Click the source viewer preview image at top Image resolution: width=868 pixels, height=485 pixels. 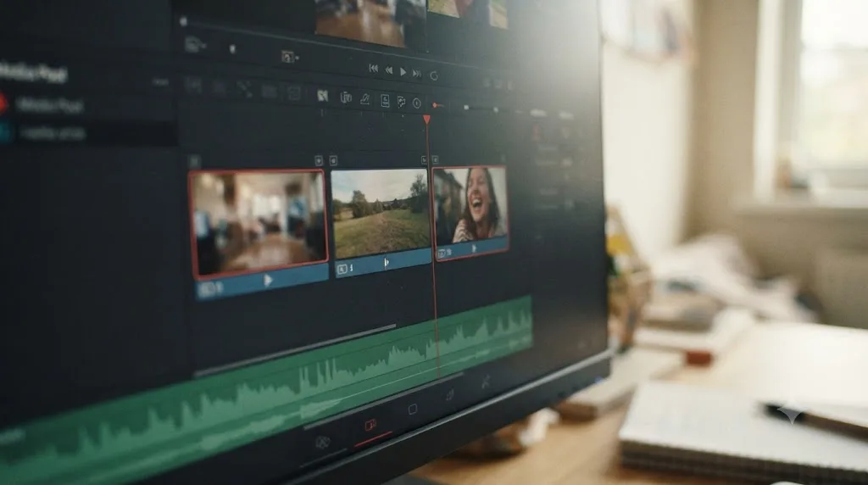[370, 22]
